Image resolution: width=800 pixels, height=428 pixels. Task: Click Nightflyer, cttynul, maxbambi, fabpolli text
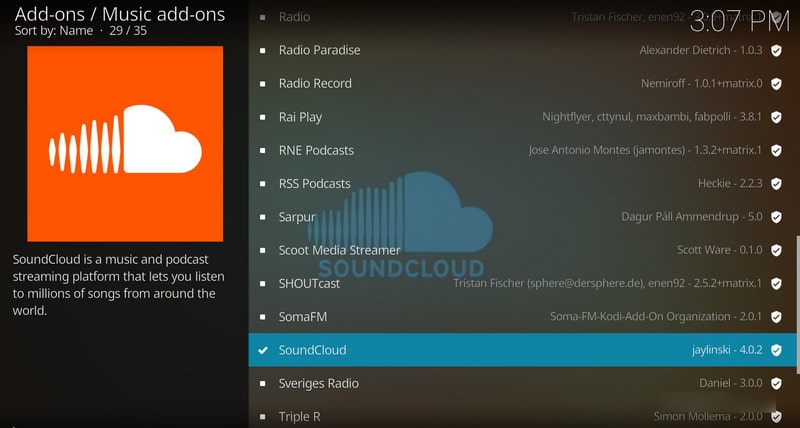pos(652,117)
